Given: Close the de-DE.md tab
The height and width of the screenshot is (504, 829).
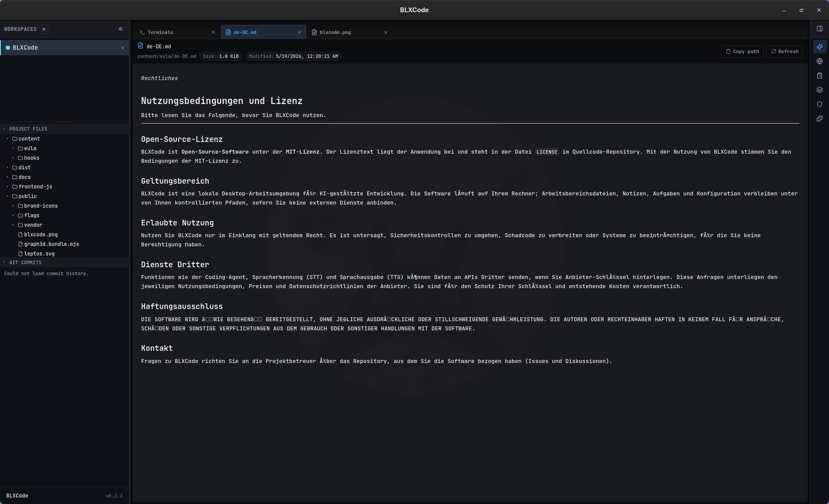Looking at the screenshot, I should click(300, 32).
